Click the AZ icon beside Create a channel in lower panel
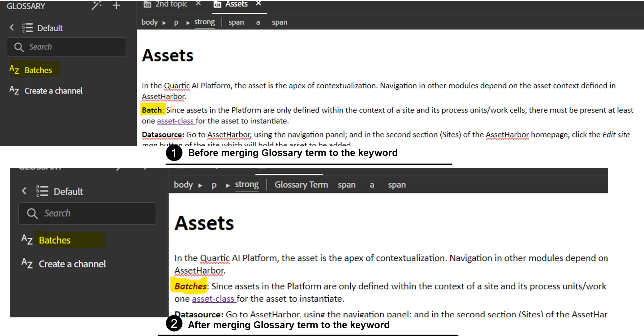This screenshot has width=644, height=336. point(27,263)
